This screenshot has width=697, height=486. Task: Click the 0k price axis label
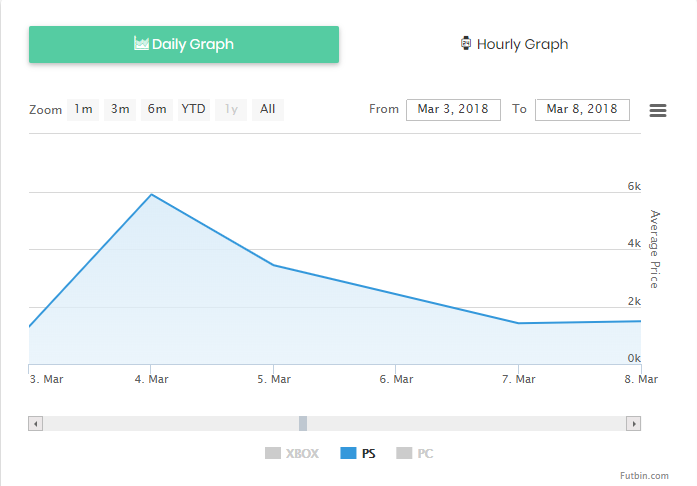[x=634, y=358]
